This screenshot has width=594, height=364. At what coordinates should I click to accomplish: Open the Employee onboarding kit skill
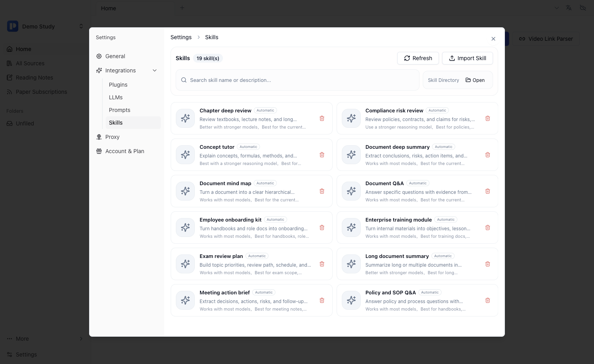(x=251, y=227)
